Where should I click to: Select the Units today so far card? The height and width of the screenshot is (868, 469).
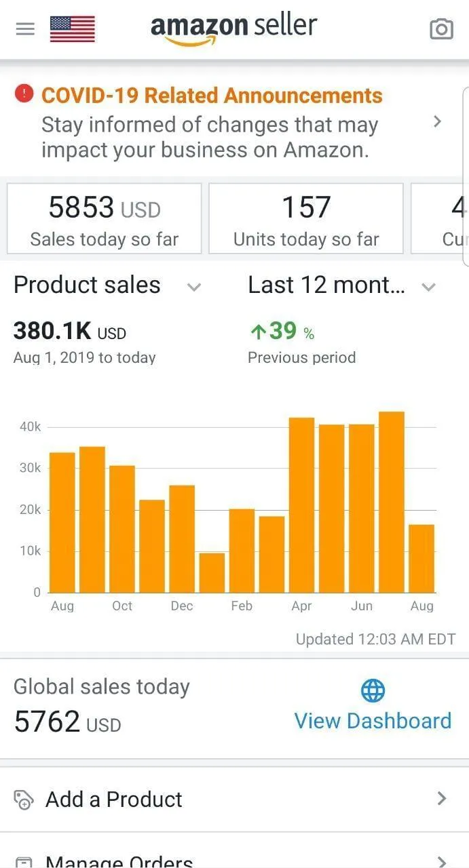(x=306, y=218)
